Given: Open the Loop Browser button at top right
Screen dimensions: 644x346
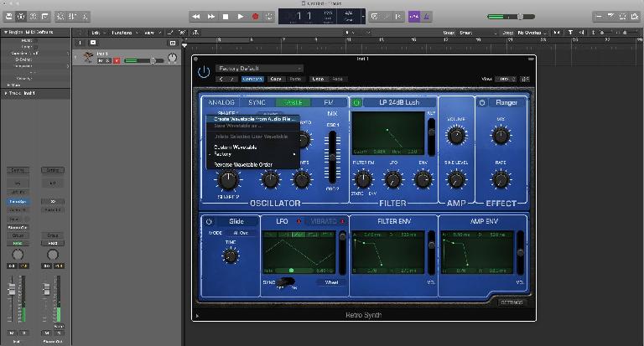Looking at the screenshot, I should [x=623, y=17].
